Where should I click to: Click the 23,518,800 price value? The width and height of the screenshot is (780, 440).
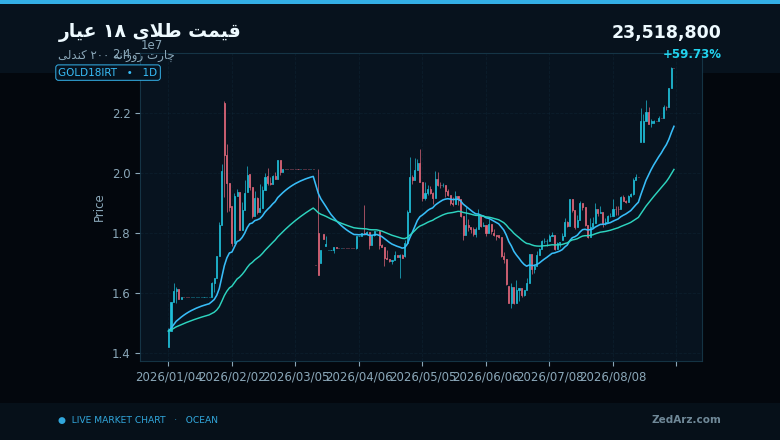(666, 32)
